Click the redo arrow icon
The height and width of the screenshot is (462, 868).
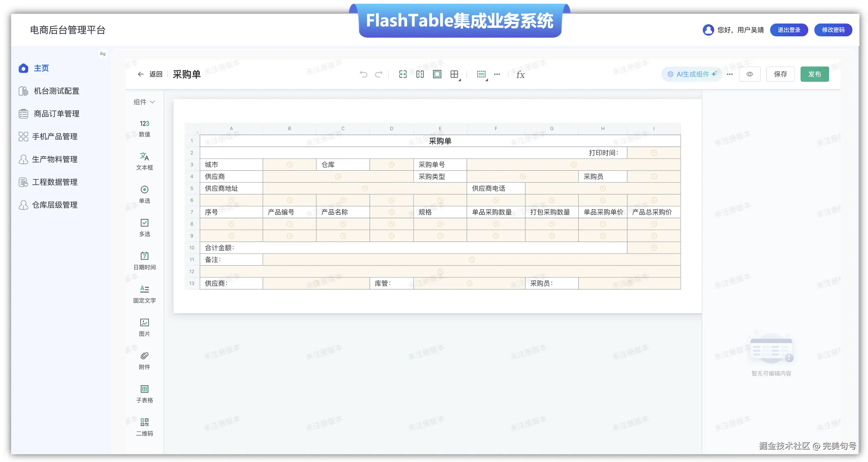coord(378,74)
